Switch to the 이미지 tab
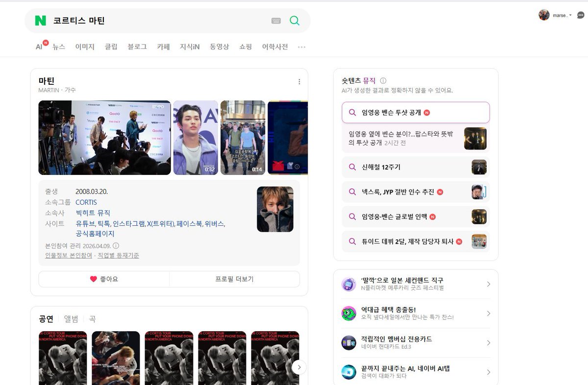This screenshot has height=385, width=588. [85, 47]
